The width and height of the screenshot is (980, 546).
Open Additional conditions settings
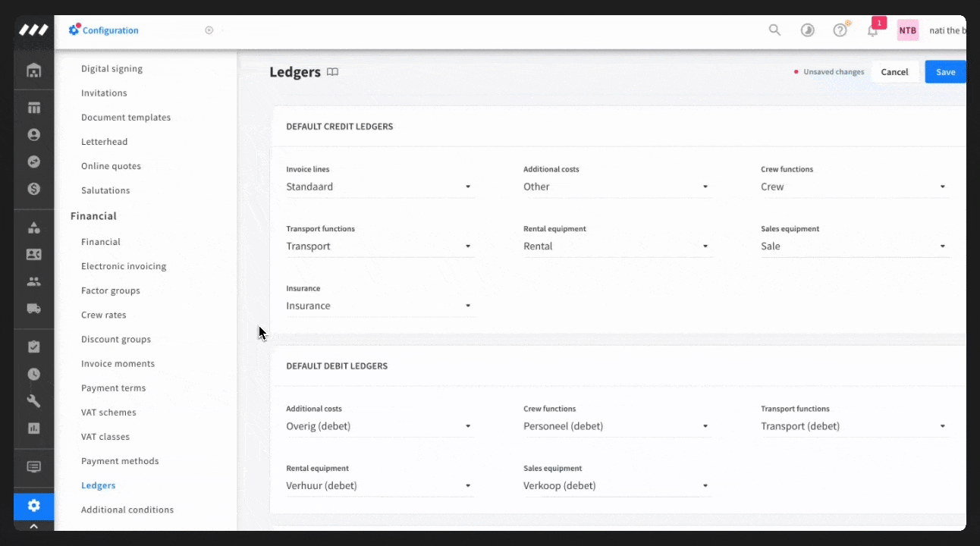127,510
